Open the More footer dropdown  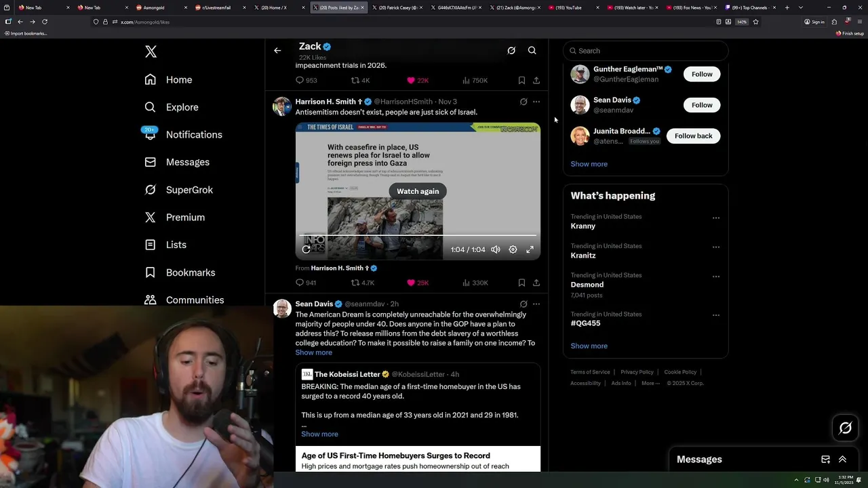click(x=650, y=383)
